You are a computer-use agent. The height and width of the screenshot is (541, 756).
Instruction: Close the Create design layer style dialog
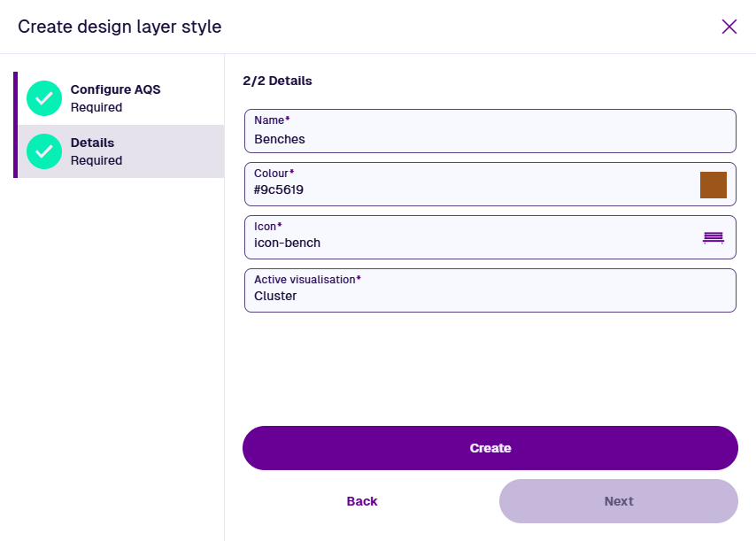[x=729, y=27]
